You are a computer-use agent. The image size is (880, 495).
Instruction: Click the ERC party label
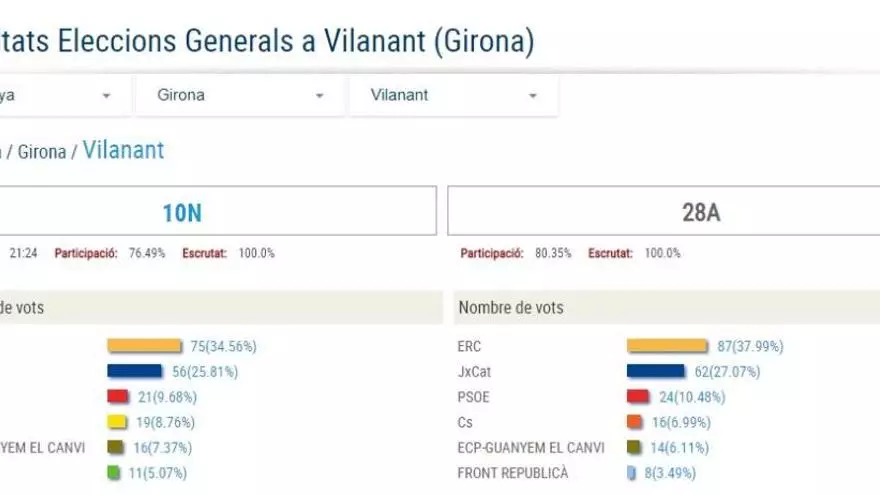point(469,346)
